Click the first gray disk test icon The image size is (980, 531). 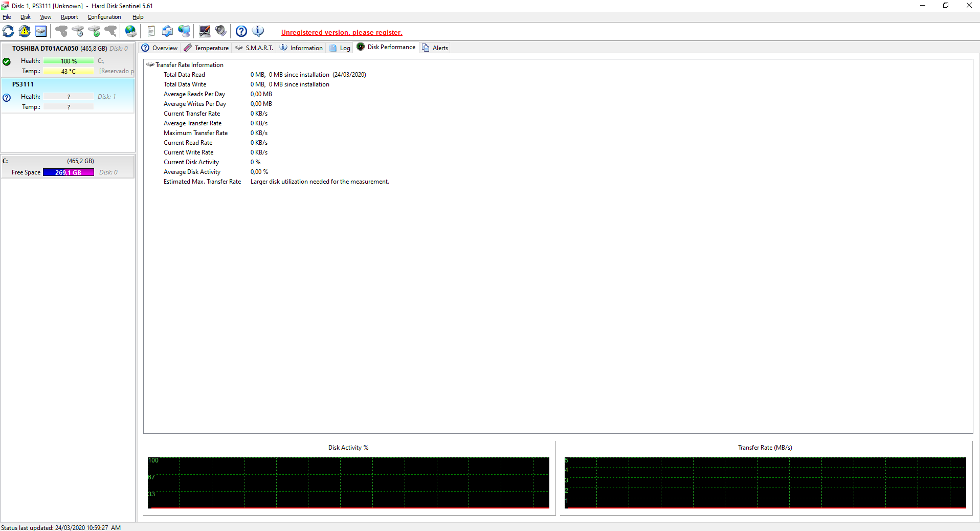tap(61, 31)
